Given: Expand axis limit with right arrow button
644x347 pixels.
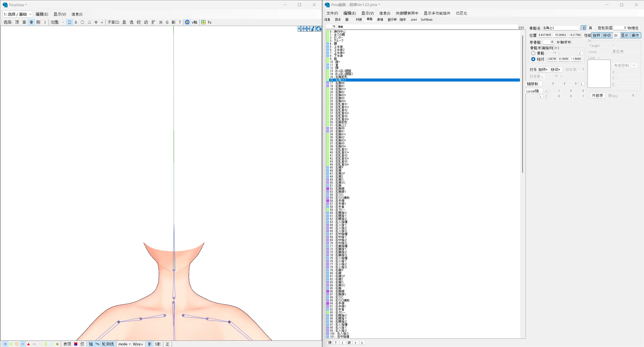Looking at the screenshot, I should tap(581, 84).
